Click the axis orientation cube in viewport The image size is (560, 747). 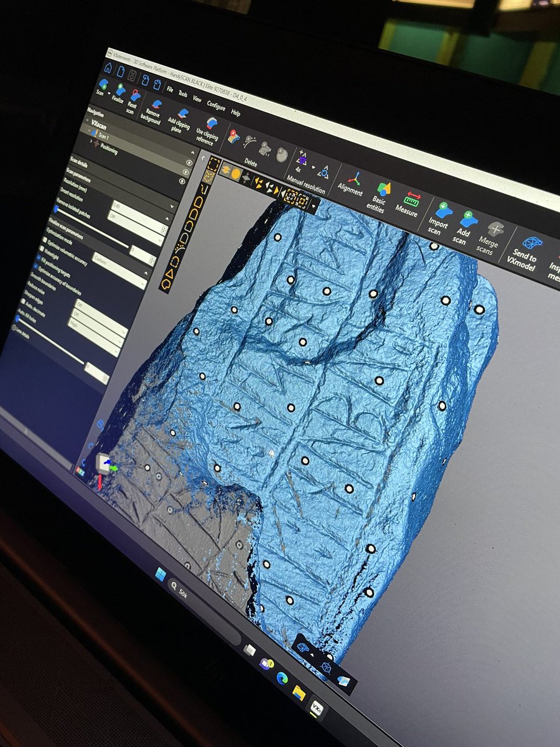point(103,463)
